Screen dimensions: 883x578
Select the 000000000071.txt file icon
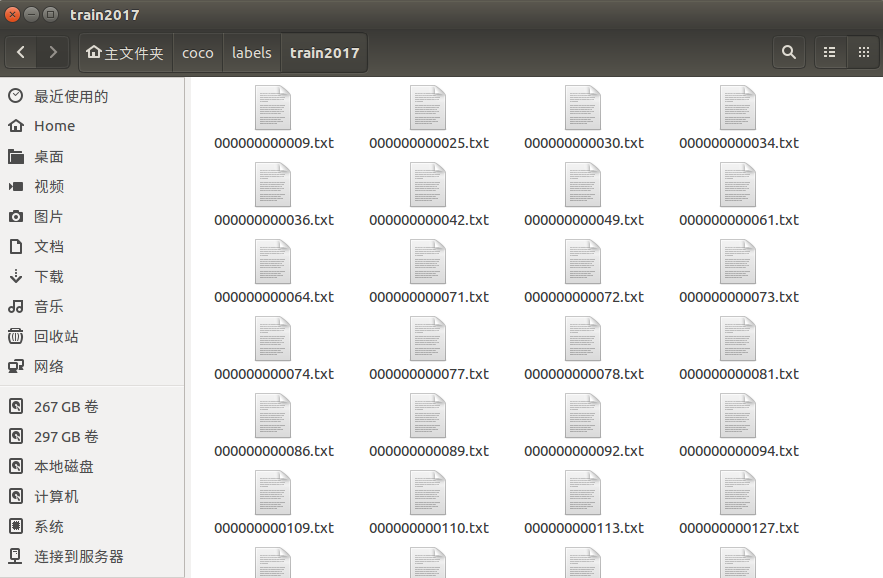click(x=428, y=262)
